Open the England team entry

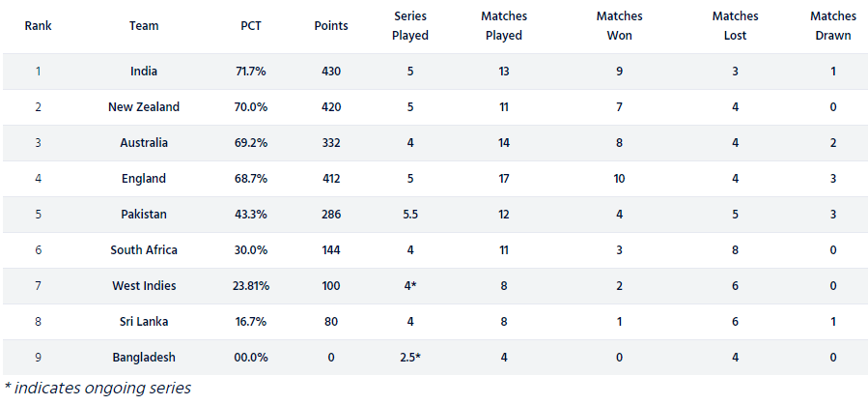tap(144, 179)
